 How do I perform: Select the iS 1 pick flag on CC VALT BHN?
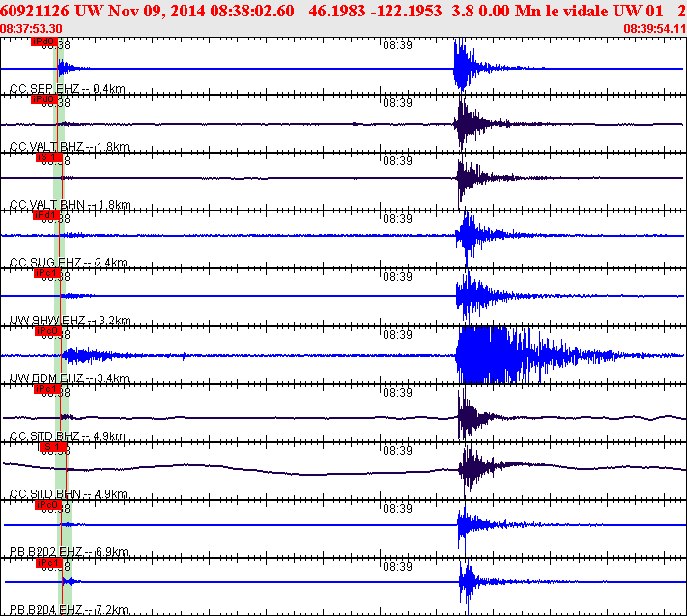click(49, 157)
